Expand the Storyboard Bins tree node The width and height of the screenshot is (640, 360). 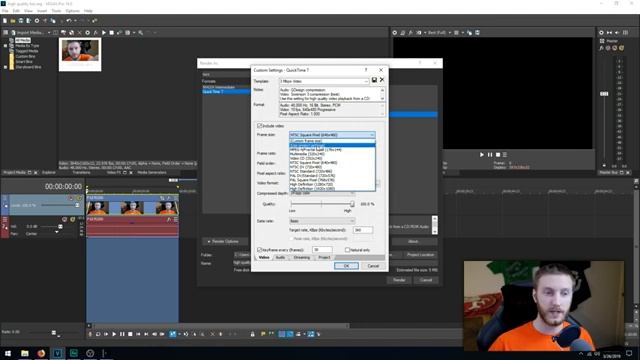click(6, 67)
